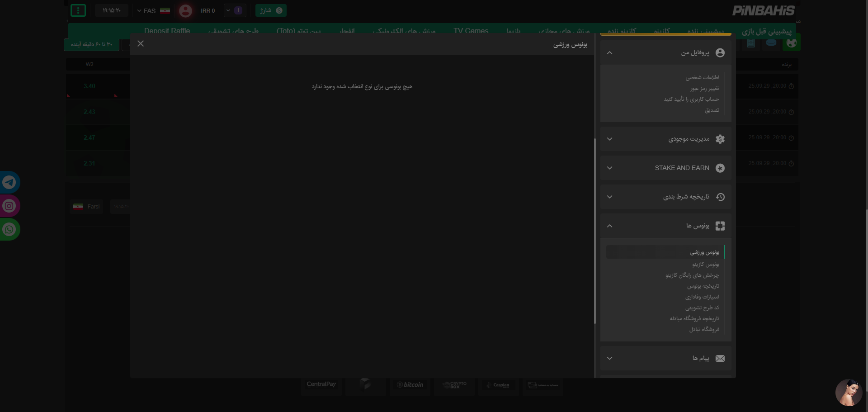The width and height of the screenshot is (868, 412).
Task: Click the user avatar icon in header
Action: [185, 11]
